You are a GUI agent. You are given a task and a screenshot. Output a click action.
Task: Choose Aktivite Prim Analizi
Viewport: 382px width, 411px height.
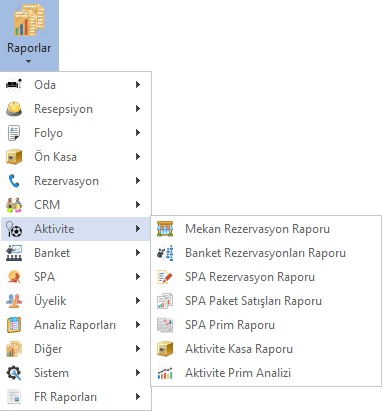coord(266,373)
